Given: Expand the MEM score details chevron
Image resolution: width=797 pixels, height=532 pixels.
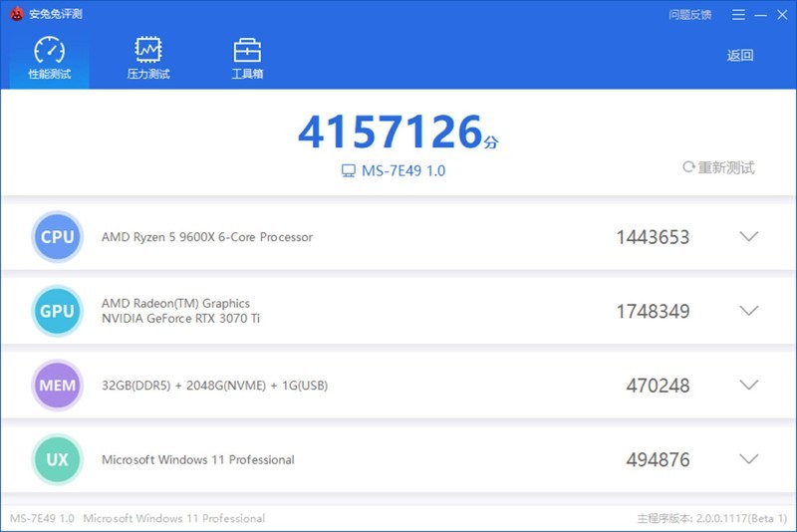Looking at the screenshot, I should pyautogui.click(x=749, y=385).
